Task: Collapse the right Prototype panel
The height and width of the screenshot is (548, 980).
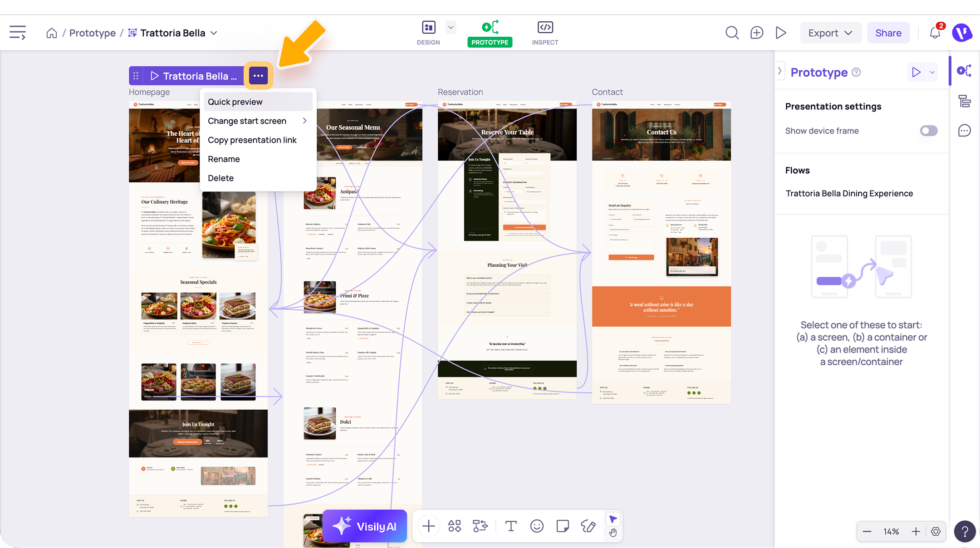Action: 779,71
